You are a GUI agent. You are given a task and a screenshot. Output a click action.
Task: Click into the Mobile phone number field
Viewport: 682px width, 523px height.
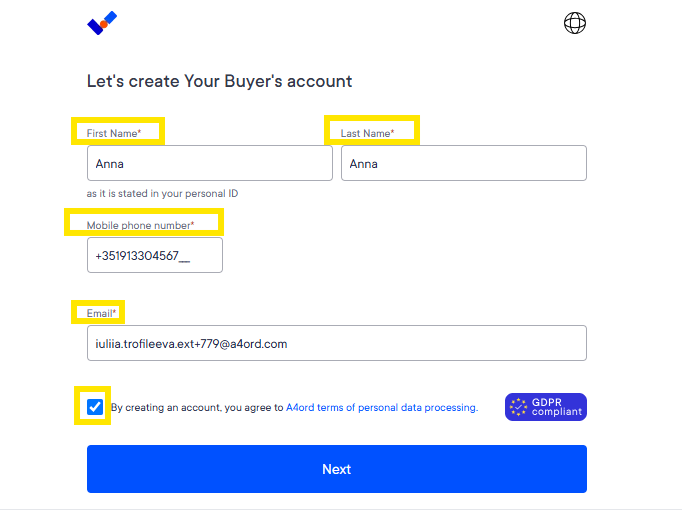(155, 255)
